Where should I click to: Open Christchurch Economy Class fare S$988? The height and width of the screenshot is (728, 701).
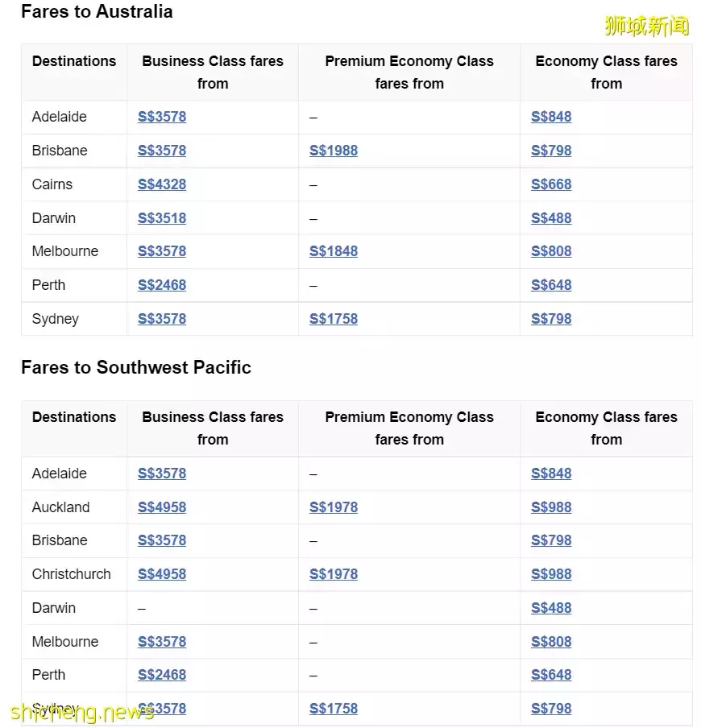[x=551, y=574]
